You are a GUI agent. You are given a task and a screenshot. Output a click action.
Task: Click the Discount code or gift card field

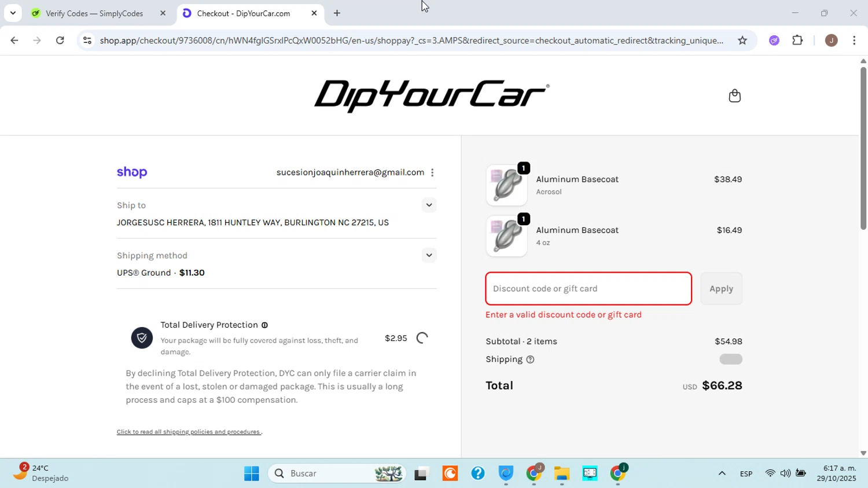pos(589,288)
